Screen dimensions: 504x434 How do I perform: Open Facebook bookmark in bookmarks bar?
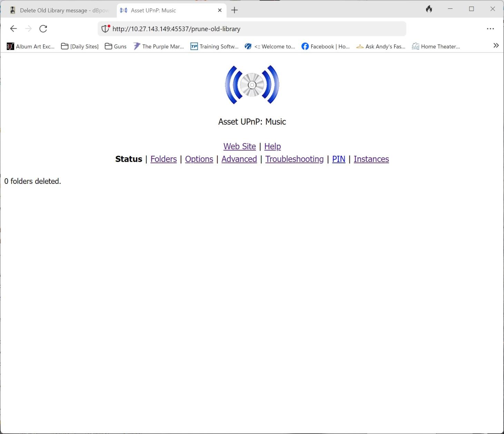[326, 46]
